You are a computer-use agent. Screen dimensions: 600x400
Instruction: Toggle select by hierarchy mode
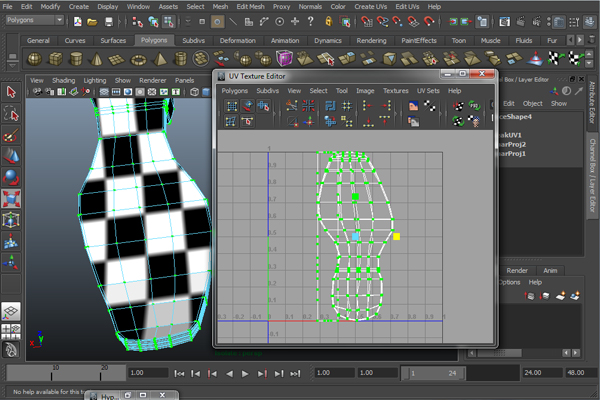click(x=137, y=22)
